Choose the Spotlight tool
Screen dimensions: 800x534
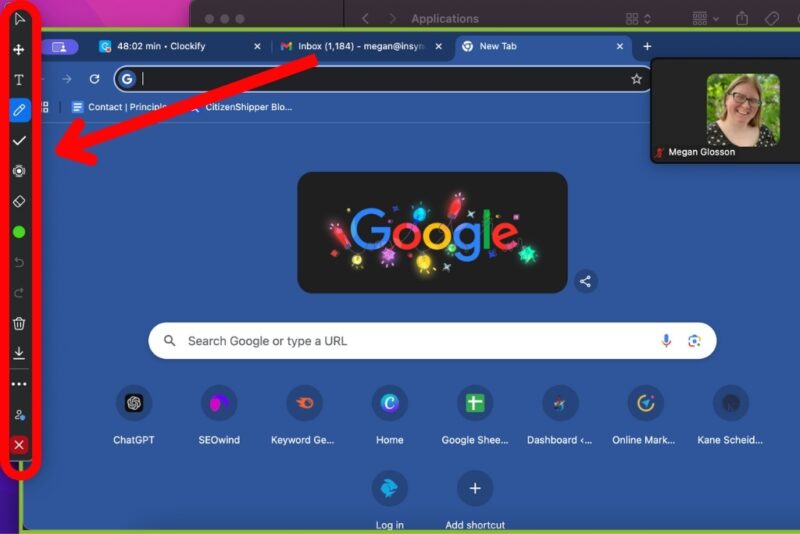19,171
